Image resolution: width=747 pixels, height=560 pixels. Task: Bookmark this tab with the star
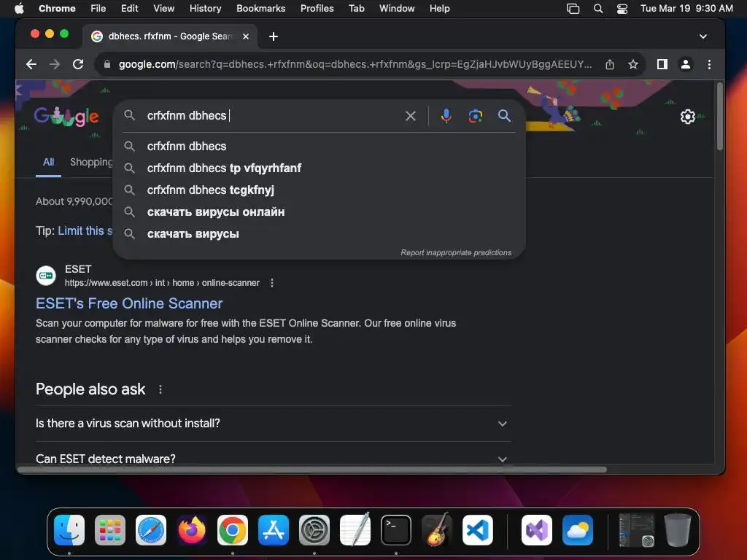click(632, 64)
